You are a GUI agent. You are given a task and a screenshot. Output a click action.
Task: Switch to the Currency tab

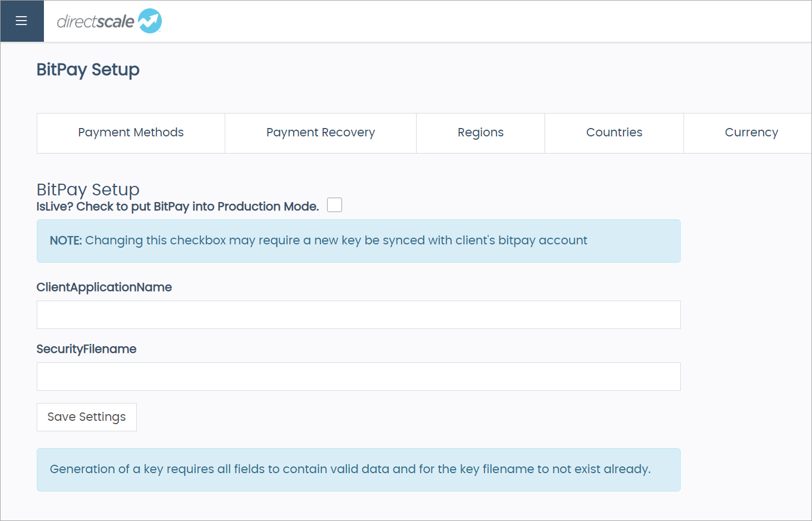pos(751,132)
